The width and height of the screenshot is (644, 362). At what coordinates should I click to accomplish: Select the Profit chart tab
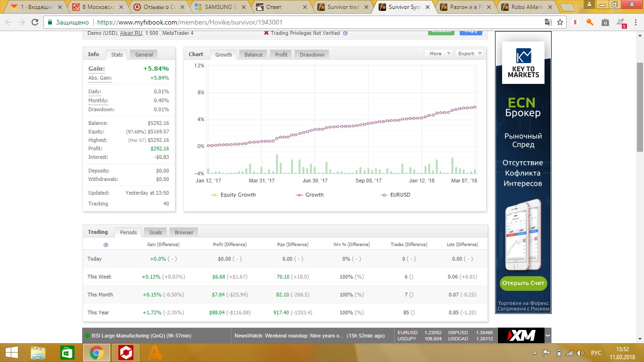click(281, 55)
